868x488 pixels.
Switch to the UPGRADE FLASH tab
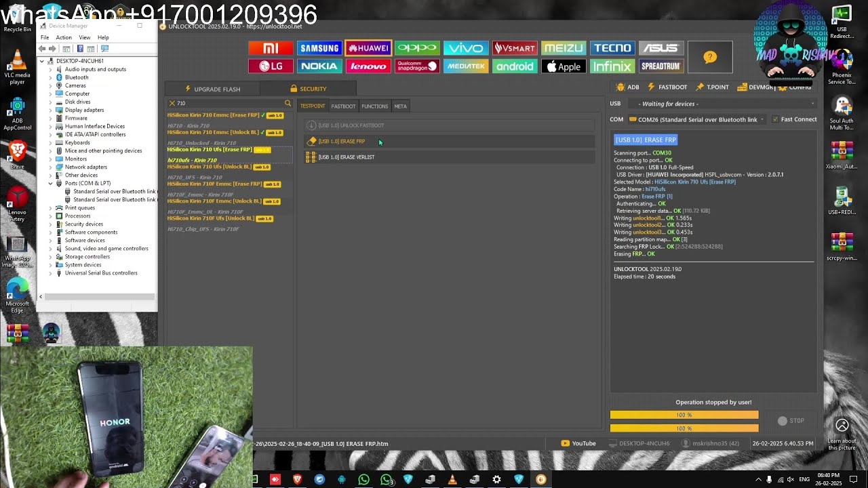coord(212,89)
